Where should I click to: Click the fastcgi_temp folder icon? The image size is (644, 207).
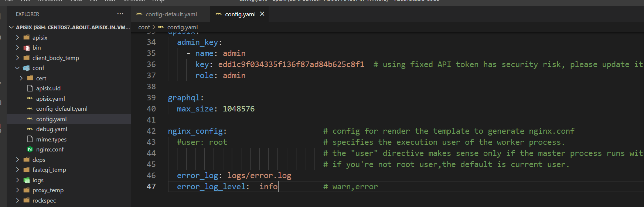pyautogui.click(x=27, y=170)
